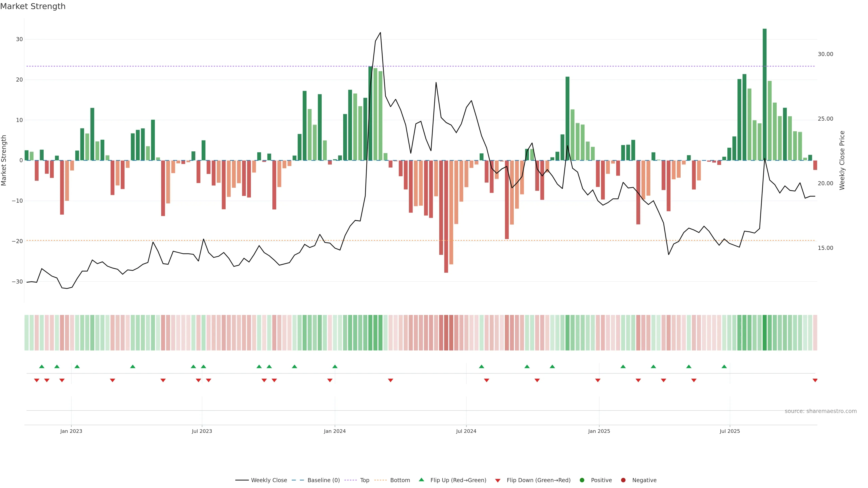Click the tallest dark green strength bar
The height and width of the screenshot is (488, 868).
pyautogui.click(x=764, y=94)
